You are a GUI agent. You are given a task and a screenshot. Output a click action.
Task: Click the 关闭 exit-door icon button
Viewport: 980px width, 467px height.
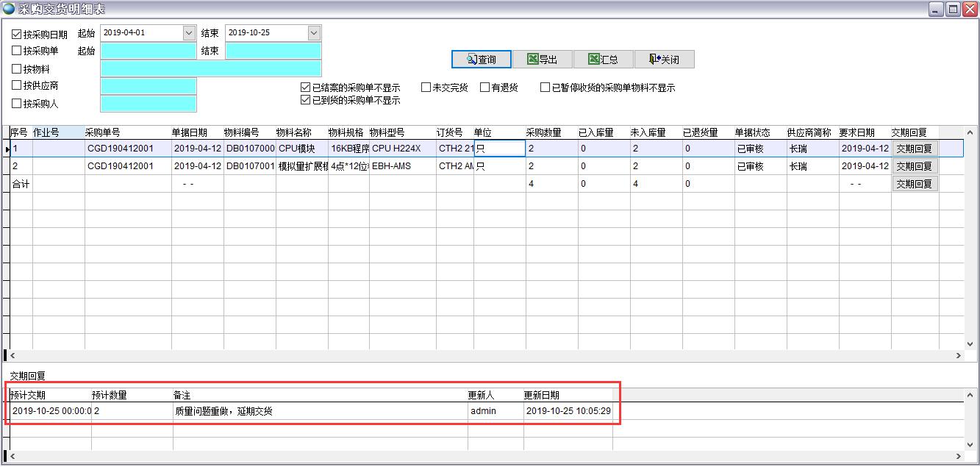(x=654, y=59)
